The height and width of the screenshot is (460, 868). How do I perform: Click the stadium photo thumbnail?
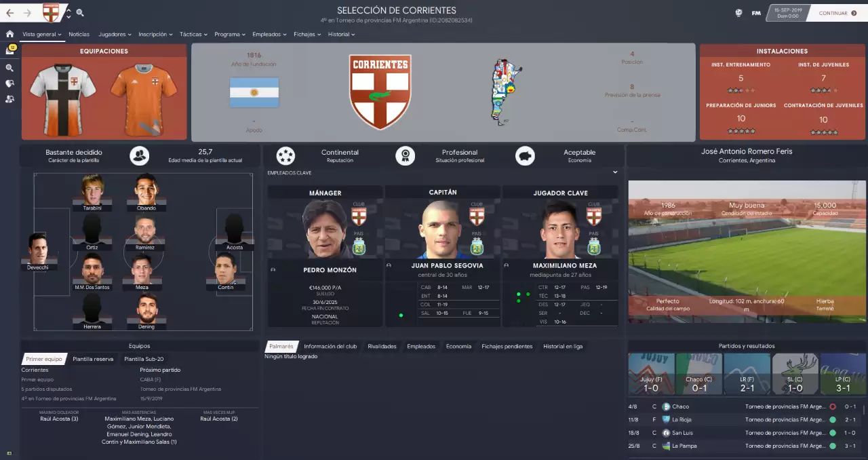click(x=747, y=251)
